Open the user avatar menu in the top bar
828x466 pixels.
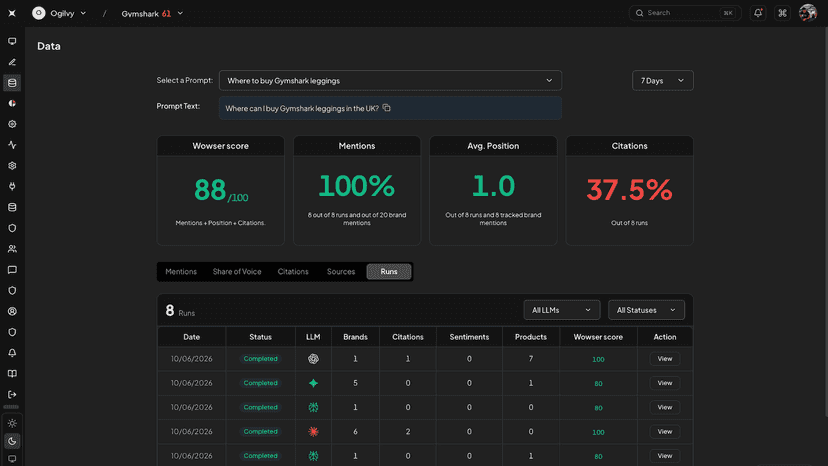click(807, 13)
